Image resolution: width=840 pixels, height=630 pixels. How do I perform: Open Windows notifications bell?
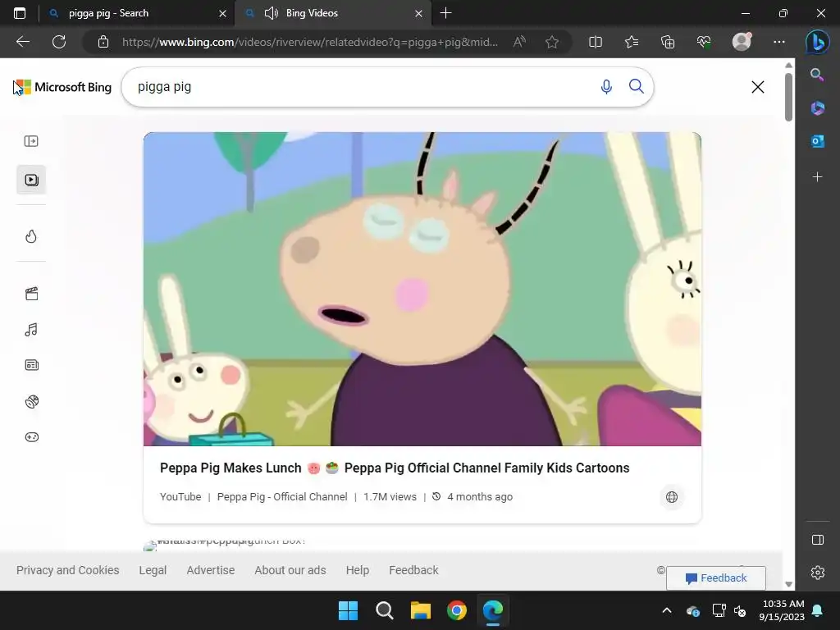click(818, 610)
